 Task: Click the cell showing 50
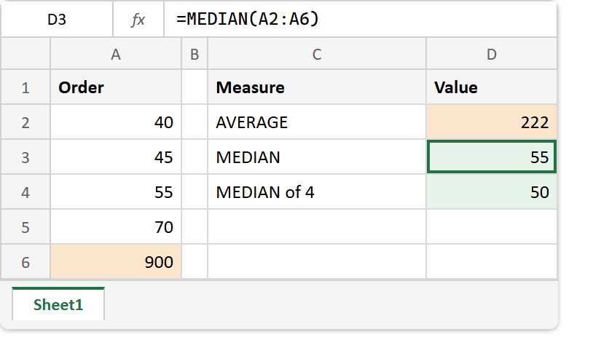pyautogui.click(x=491, y=192)
